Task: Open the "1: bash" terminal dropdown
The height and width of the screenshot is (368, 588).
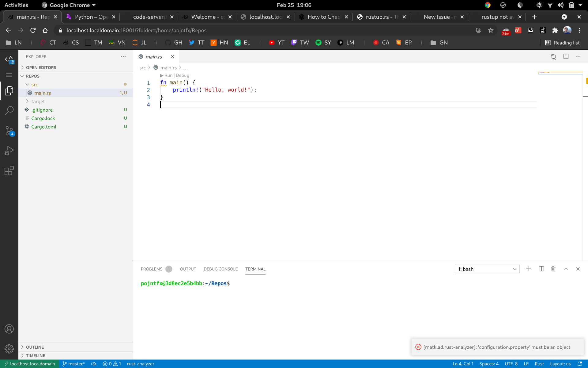Action: click(487, 269)
